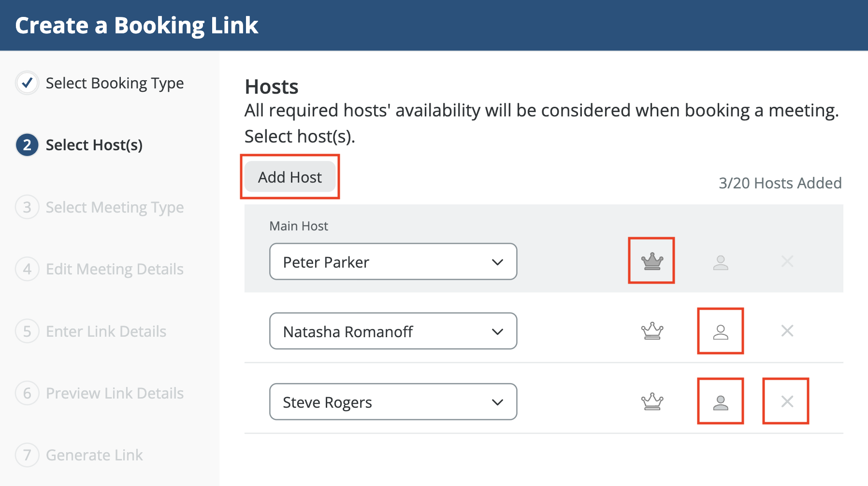The image size is (868, 486).
Task: Select the Select Host(s) step
Action: coord(94,145)
